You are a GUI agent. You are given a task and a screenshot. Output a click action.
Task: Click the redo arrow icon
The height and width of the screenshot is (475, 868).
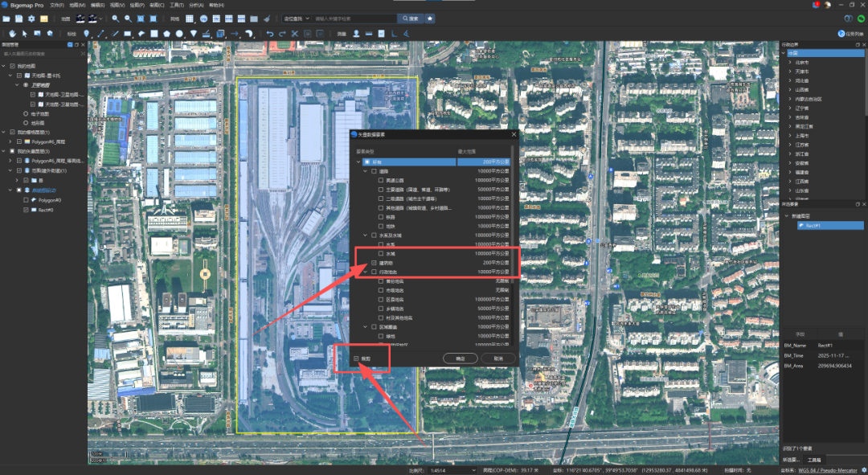click(282, 34)
